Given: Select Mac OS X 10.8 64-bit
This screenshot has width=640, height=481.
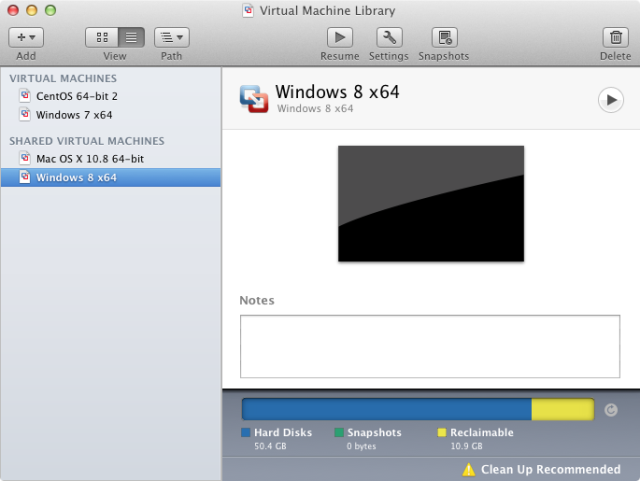Looking at the screenshot, I should pos(111,158).
